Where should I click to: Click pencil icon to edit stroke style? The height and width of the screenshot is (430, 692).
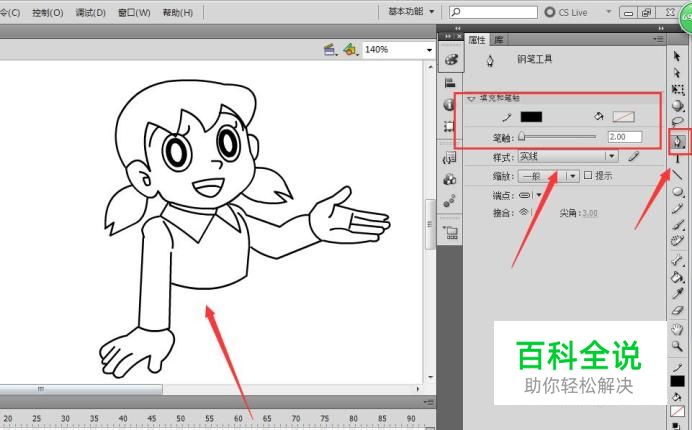click(633, 156)
